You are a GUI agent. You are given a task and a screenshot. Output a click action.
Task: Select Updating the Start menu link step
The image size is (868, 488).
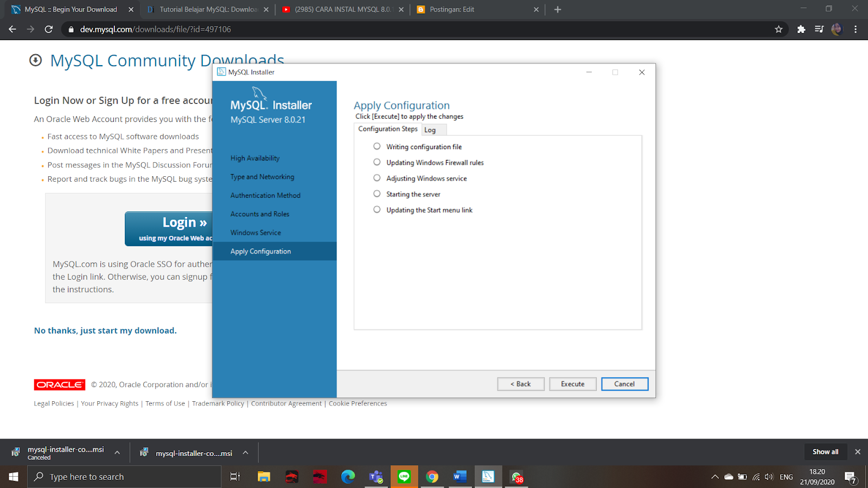coord(377,209)
